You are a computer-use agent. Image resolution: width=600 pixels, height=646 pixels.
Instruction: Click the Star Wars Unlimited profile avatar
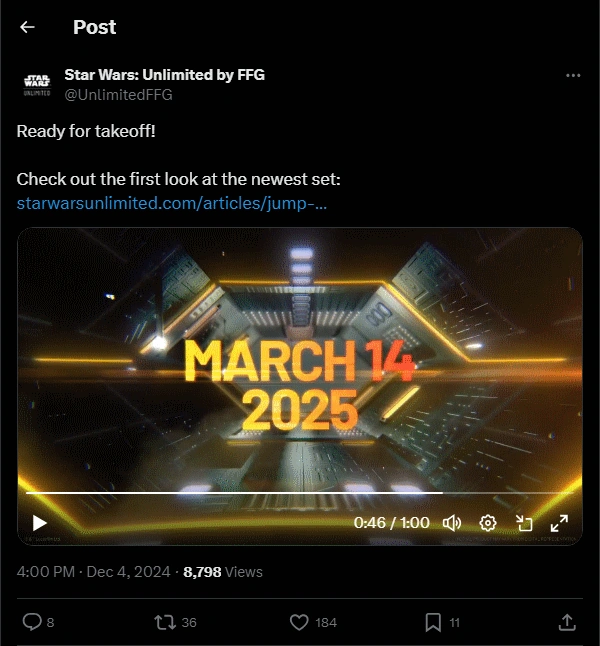tap(36, 84)
